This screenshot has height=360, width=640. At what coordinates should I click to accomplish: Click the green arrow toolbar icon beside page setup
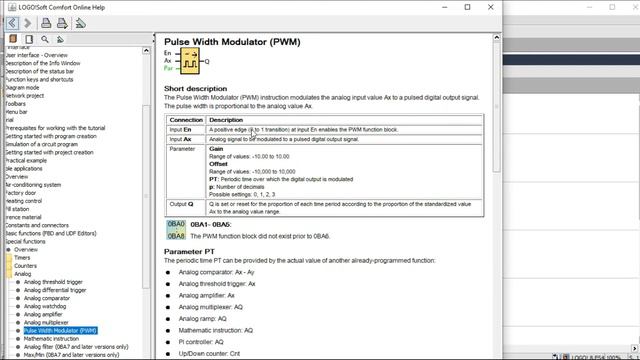80,23
